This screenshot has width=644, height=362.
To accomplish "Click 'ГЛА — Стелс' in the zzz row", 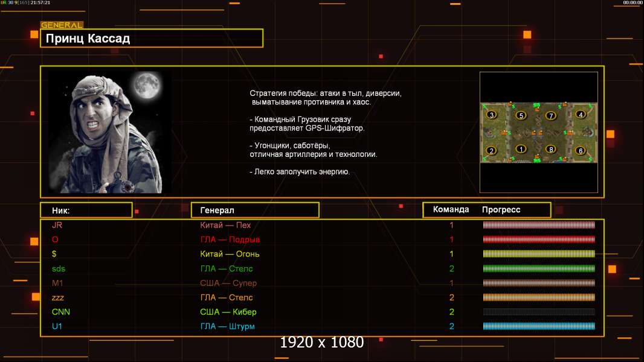I will click(x=227, y=297).
